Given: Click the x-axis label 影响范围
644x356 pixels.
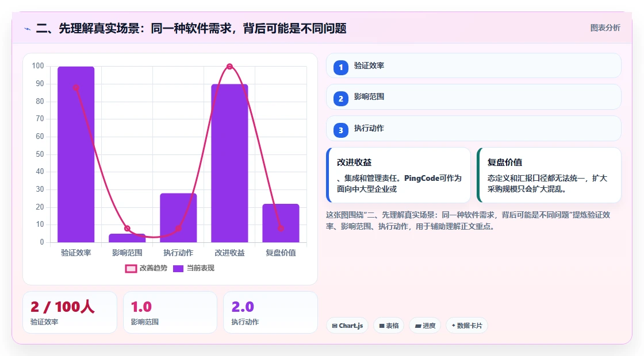Looking at the screenshot, I should [x=127, y=253].
